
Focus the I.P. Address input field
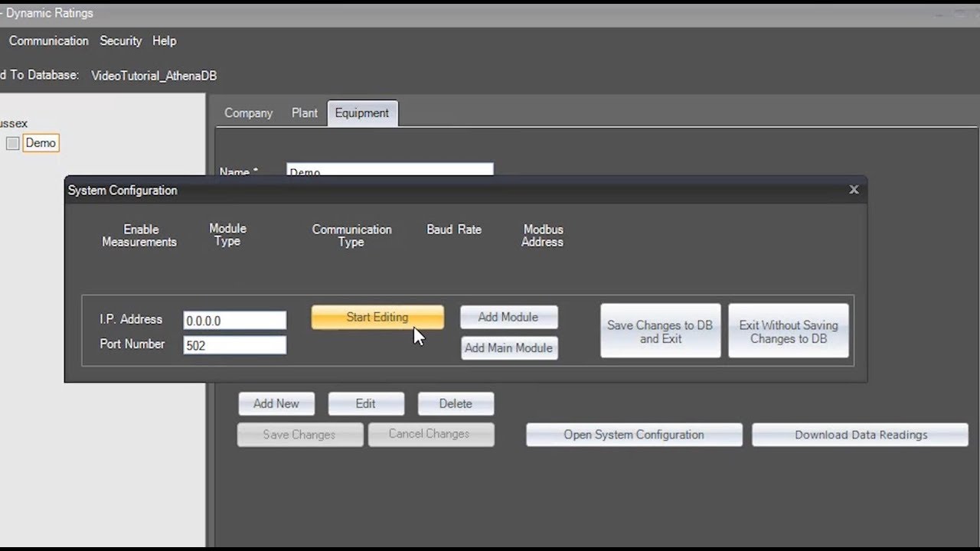pyautogui.click(x=234, y=321)
